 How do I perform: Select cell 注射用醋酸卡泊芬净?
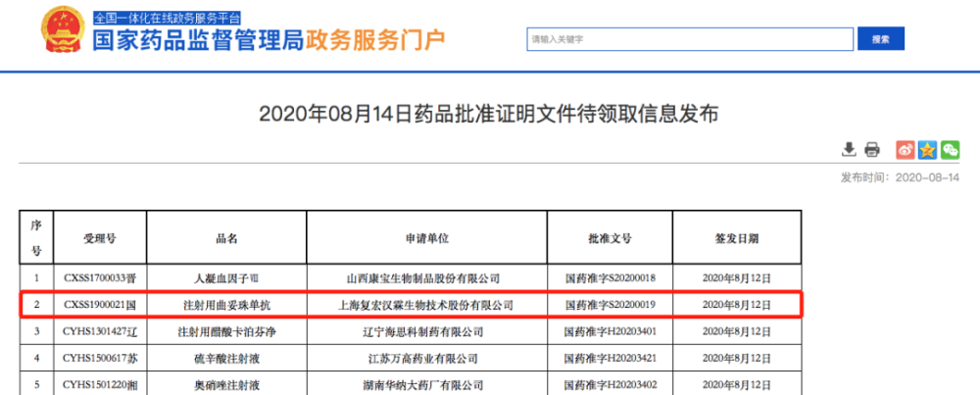tap(226, 332)
